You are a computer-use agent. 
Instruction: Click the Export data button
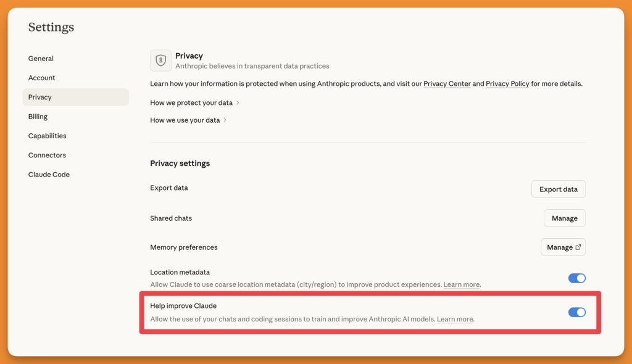pyautogui.click(x=558, y=189)
